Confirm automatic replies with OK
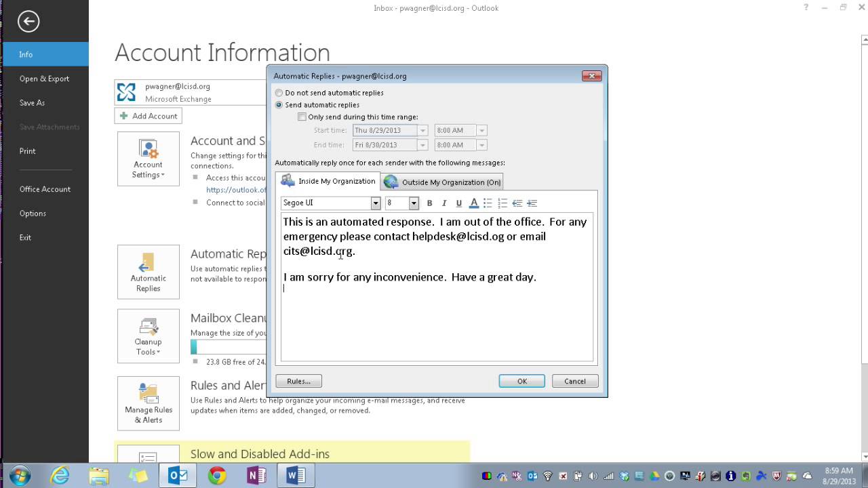 click(x=521, y=380)
